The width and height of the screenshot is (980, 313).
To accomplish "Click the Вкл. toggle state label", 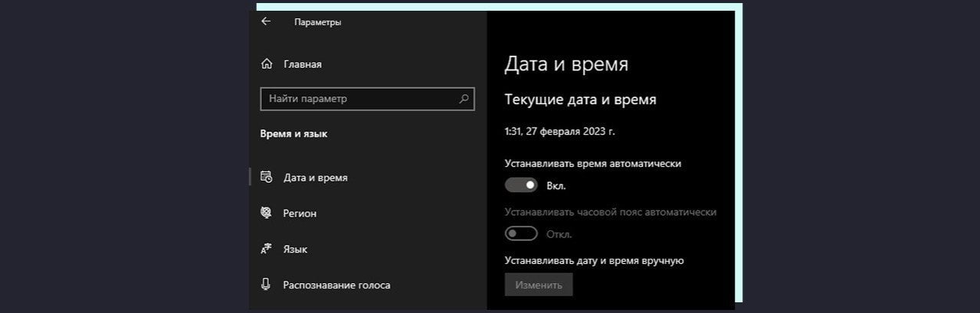I will (x=556, y=185).
